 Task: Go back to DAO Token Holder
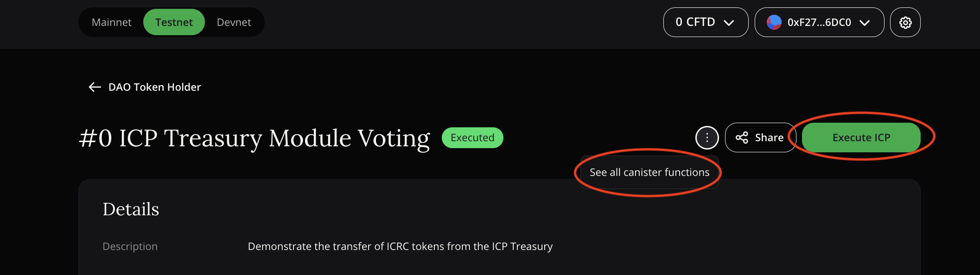[x=154, y=87]
